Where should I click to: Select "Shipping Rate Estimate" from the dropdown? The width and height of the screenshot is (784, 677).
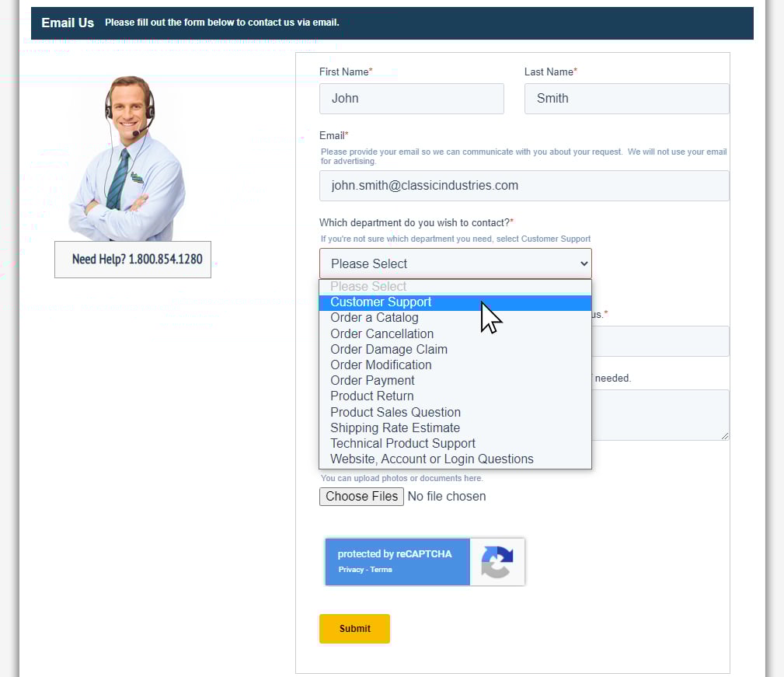pos(395,427)
